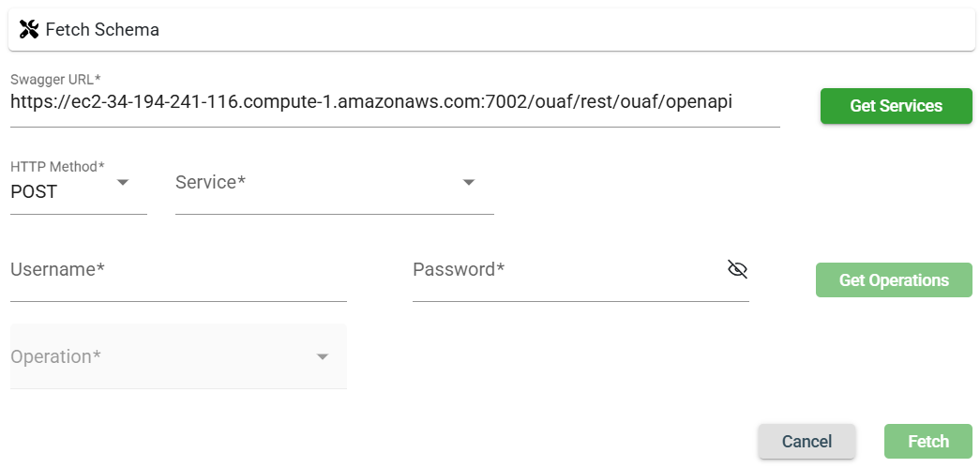Click the Fetch Schema tools icon

pos(29,30)
